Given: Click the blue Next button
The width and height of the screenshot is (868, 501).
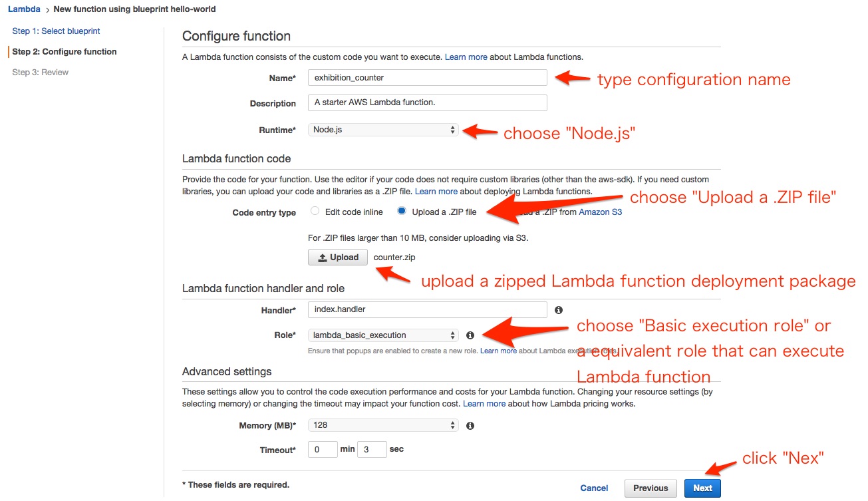Looking at the screenshot, I should point(702,488).
